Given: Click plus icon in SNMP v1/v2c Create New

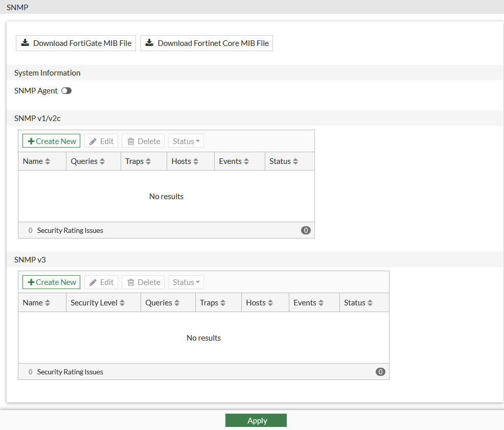Looking at the screenshot, I should click(31, 141).
